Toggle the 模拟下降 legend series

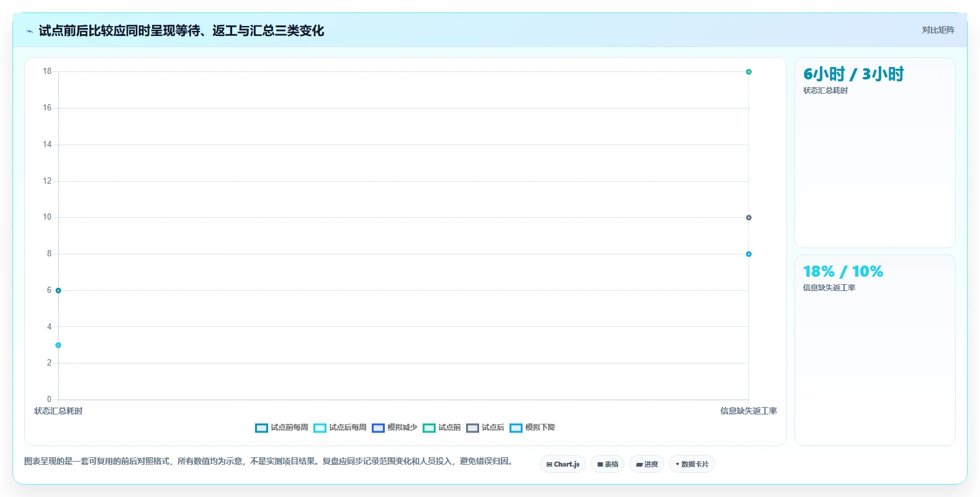pyautogui.click(x=533, y=428)
